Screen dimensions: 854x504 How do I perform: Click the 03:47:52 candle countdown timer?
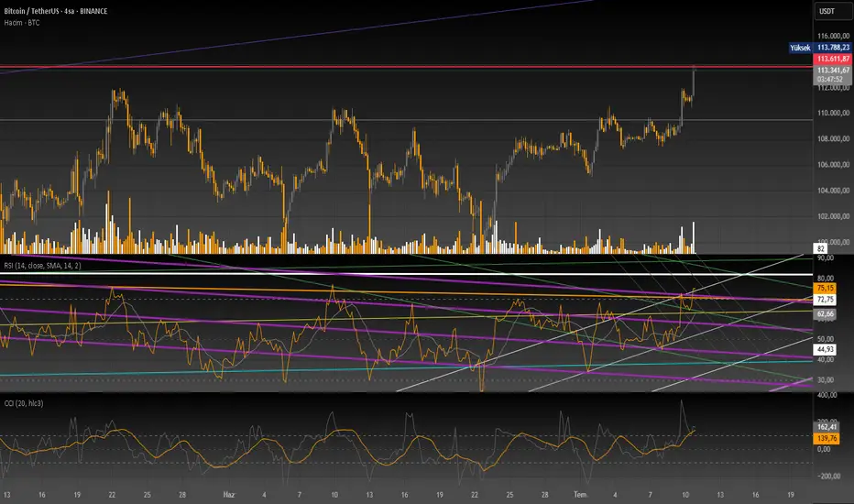830,80
